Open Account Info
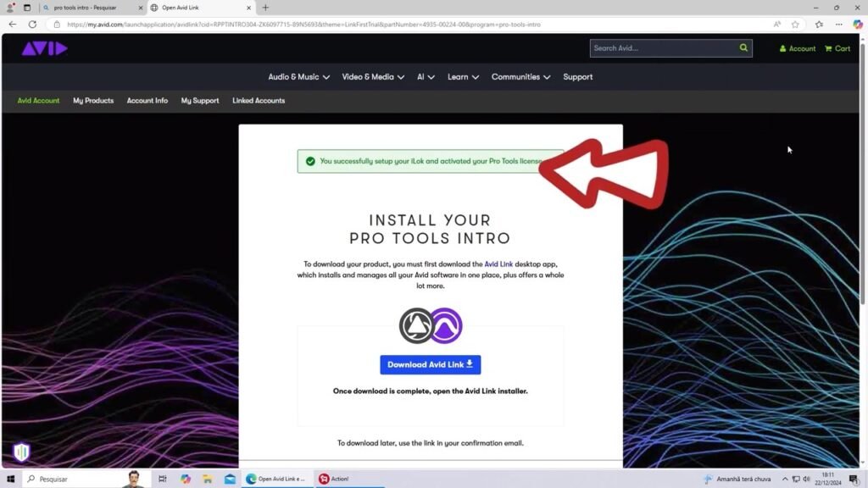Screen dimensions: 868x488 point(147,101)
